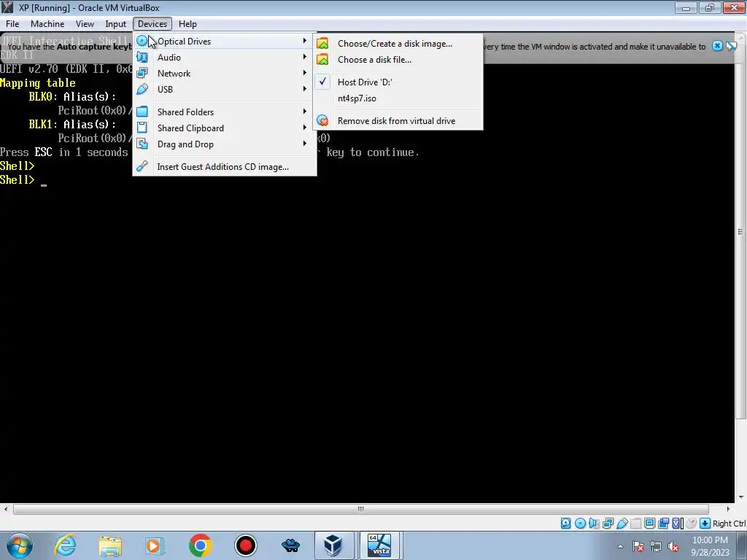Viewport: 747px width, 560px height.
Task: Expand the Drag and Drop submenu arrow
Action: 305,144
